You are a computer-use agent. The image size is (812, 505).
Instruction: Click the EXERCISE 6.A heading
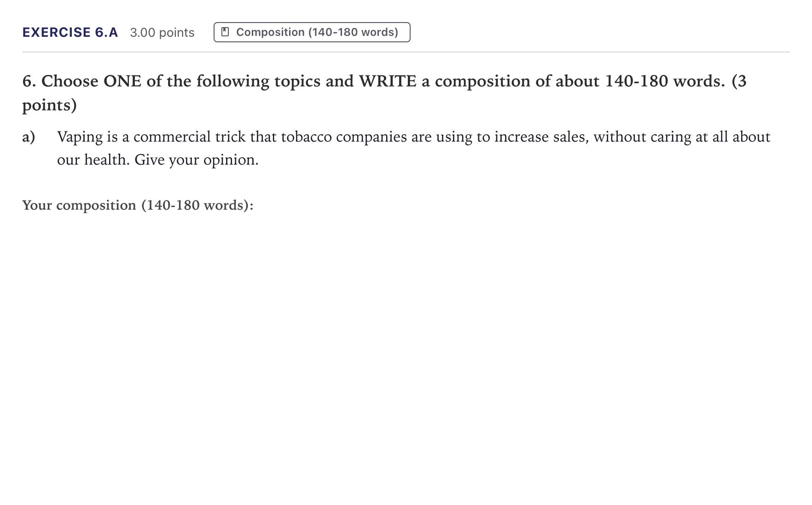pos(70,32)
